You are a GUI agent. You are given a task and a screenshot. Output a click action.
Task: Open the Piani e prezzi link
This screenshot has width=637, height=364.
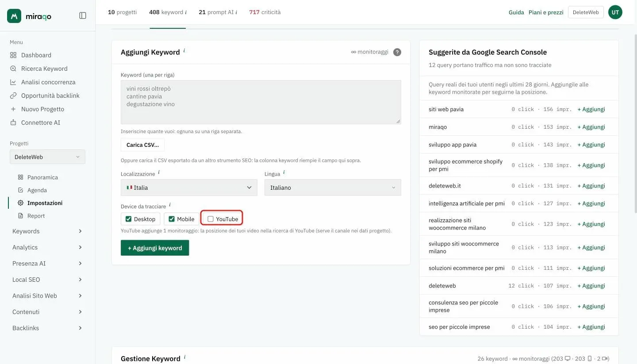coord(546,12)
